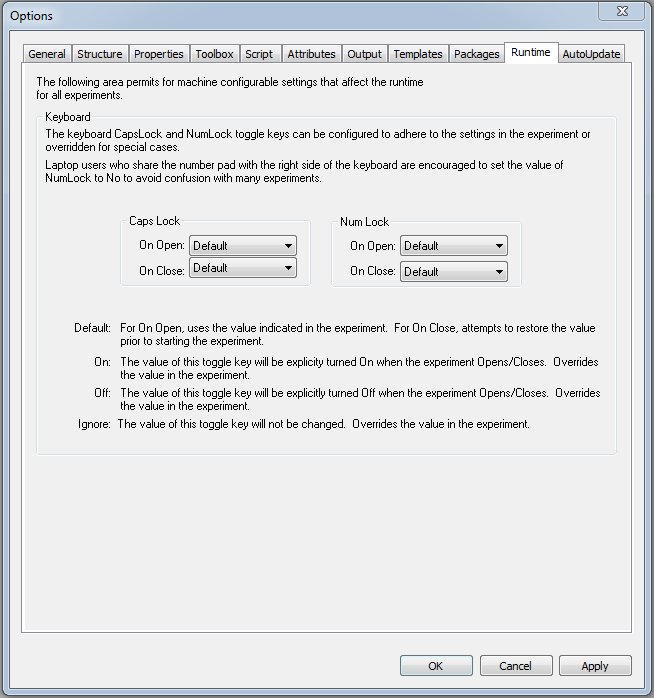Open Num Lock On Close dropdown
This screenshot has height=698, width=654.
pos(454,272)
